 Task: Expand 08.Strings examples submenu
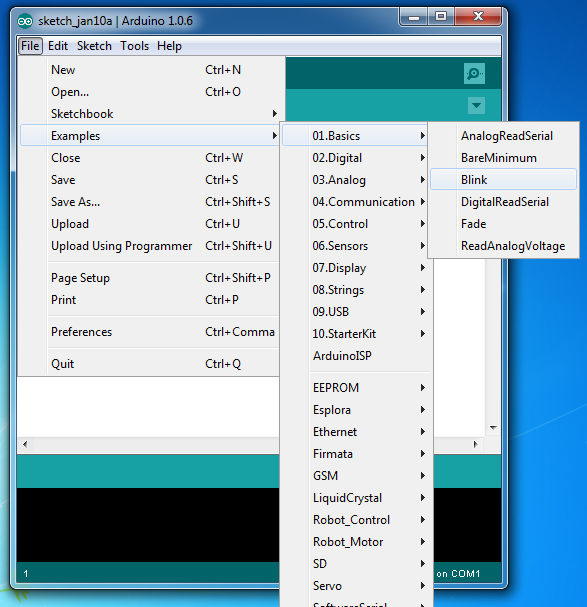[355, 290]
